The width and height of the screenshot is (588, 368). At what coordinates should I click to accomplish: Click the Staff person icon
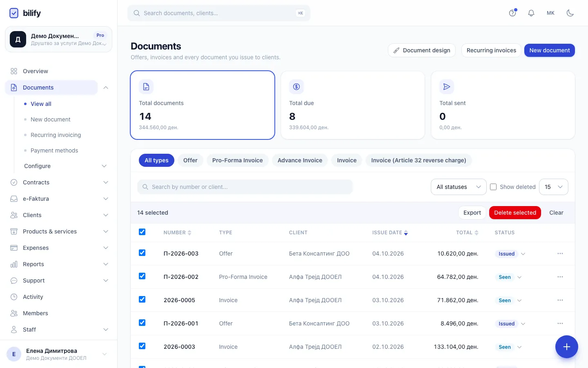click(x=14, y=330)
